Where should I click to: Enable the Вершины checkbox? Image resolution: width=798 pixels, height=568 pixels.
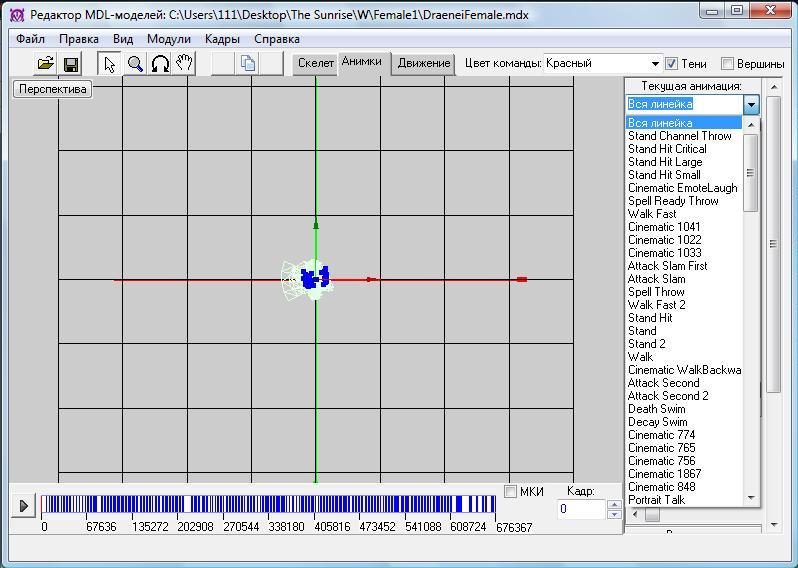coord(728,64)
